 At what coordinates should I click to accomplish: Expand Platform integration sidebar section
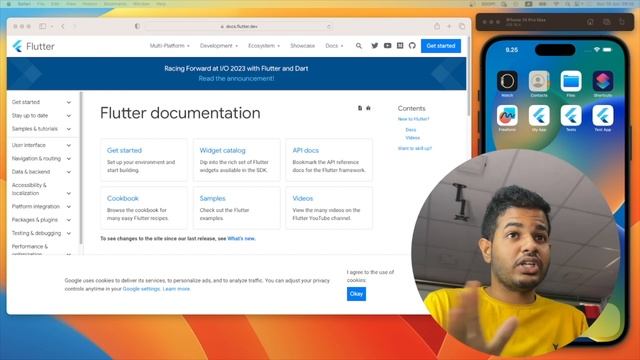point(41,207)
